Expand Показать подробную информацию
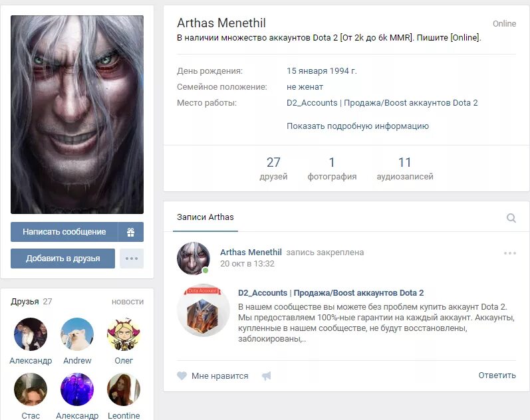Image resolution: width=530 pixels, height=420 pixels. tap(358, 126)
